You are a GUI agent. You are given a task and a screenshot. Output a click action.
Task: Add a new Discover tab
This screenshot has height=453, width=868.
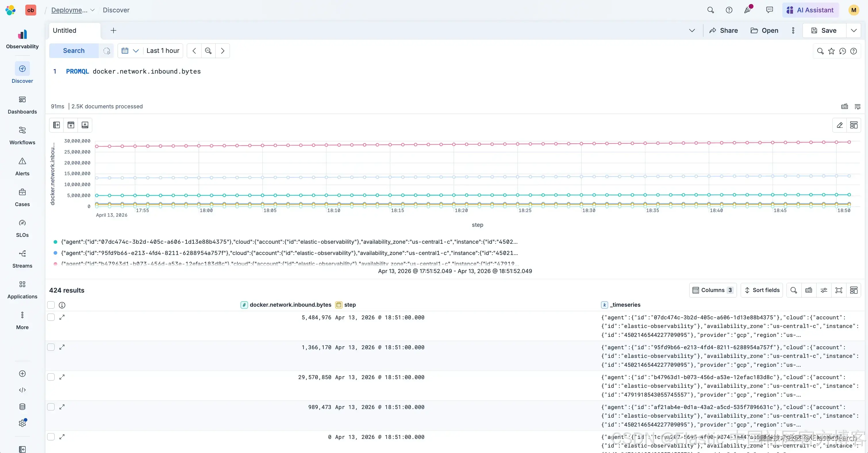click(x=114, y=30)
